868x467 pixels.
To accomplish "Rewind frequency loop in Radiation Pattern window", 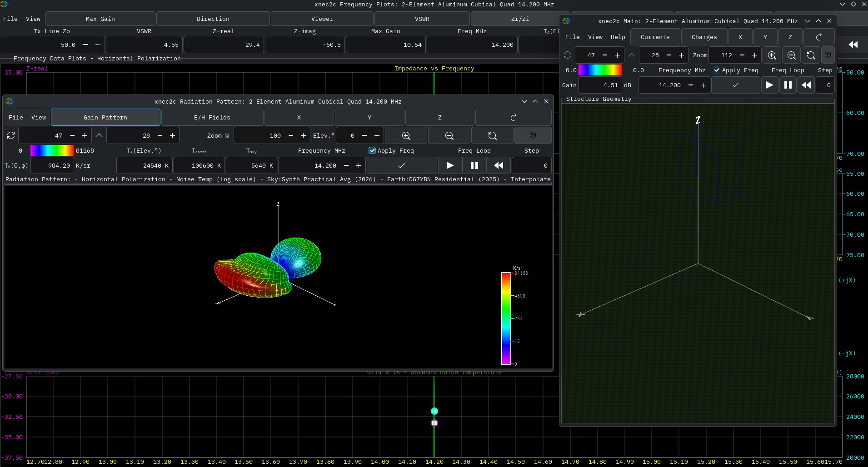I will point(499,165).
